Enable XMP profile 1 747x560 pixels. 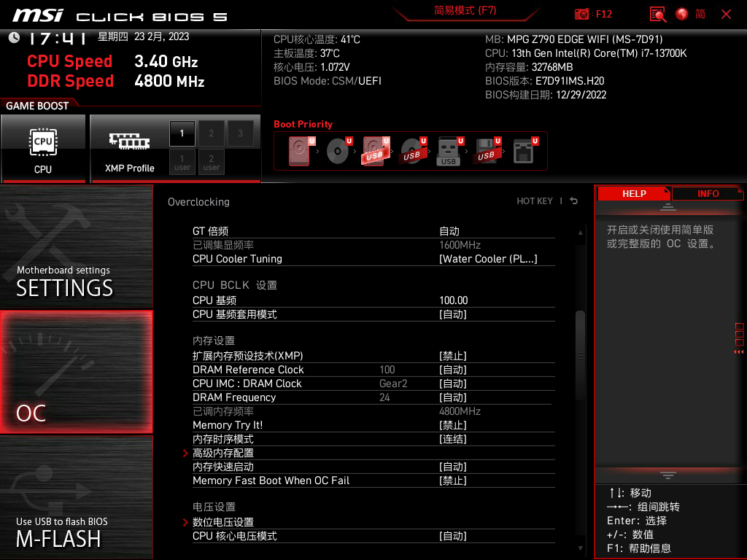182,133
